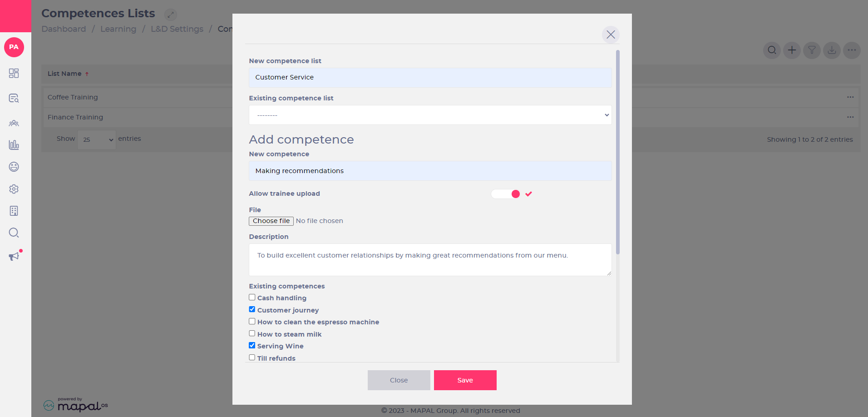Click the PA profile avatar
Image resolution: width=868 pixels, height=417 pixels.
click(14, 47)
